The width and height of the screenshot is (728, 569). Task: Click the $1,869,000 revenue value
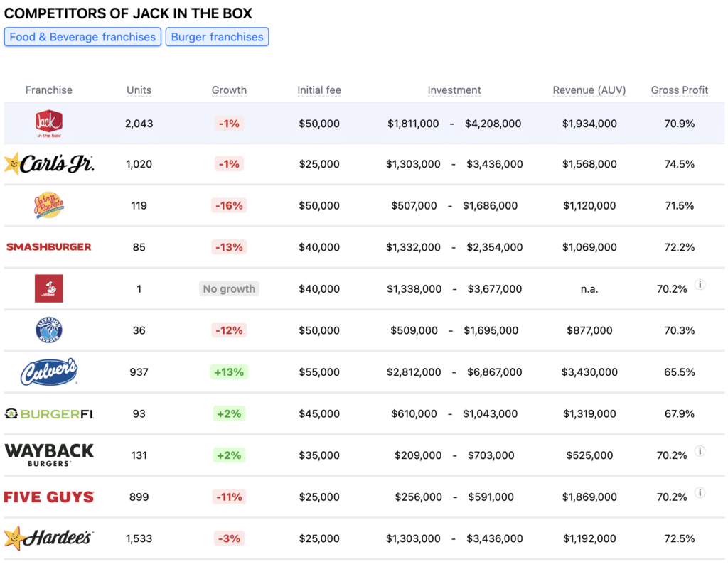[x=589, y=497]
